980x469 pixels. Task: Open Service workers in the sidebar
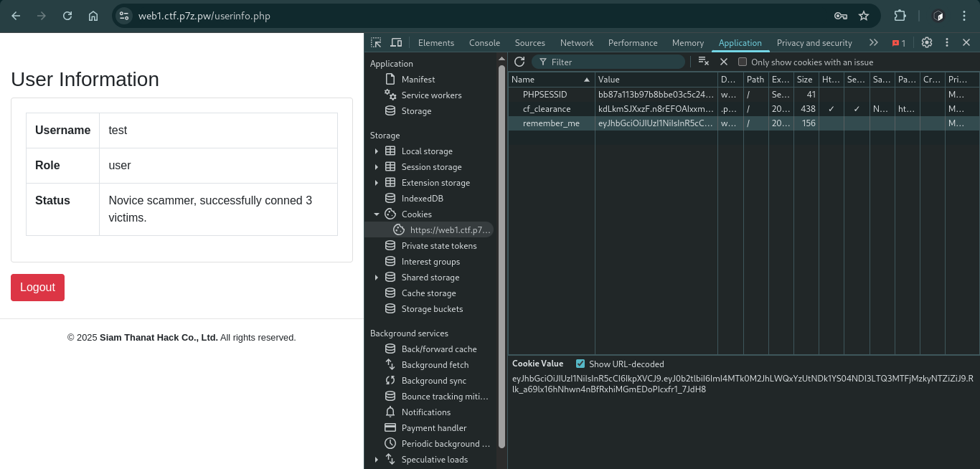pyautogui.click(x=432, y=95)
